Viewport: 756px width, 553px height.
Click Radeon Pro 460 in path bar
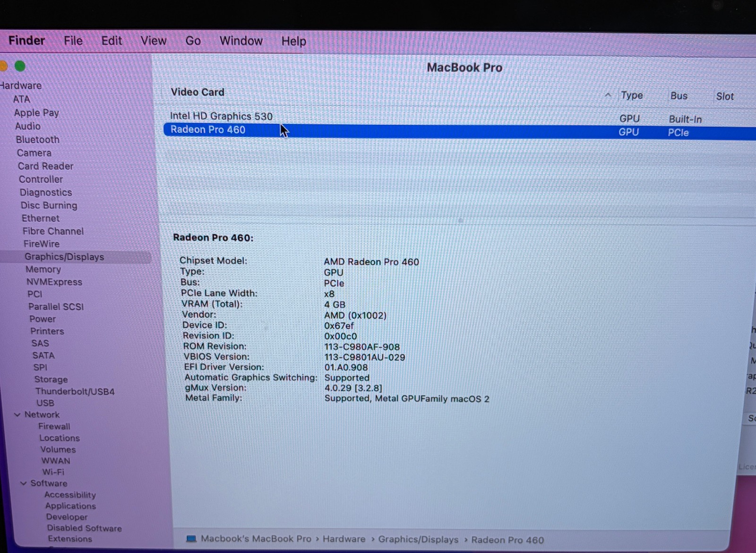click(x=507, y=540)
